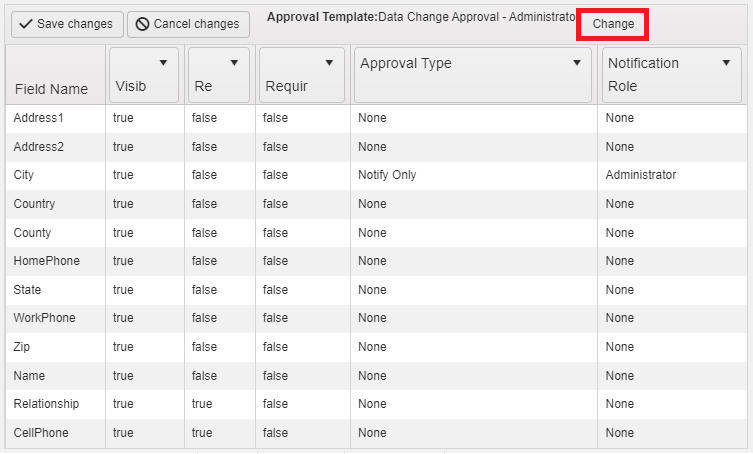Sort by the Field Name column header
The height and width of the screenshot is (454, 753).
click(x=52, y=89)
